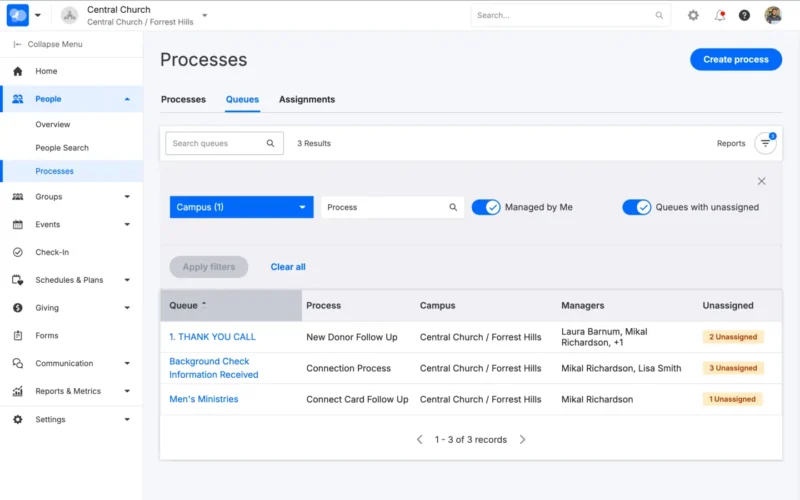Expand Reports & Metrics arrow

point(127,391)
